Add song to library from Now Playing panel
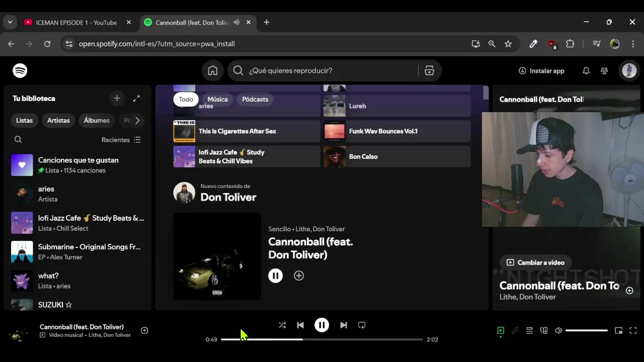 click(629, 291)
